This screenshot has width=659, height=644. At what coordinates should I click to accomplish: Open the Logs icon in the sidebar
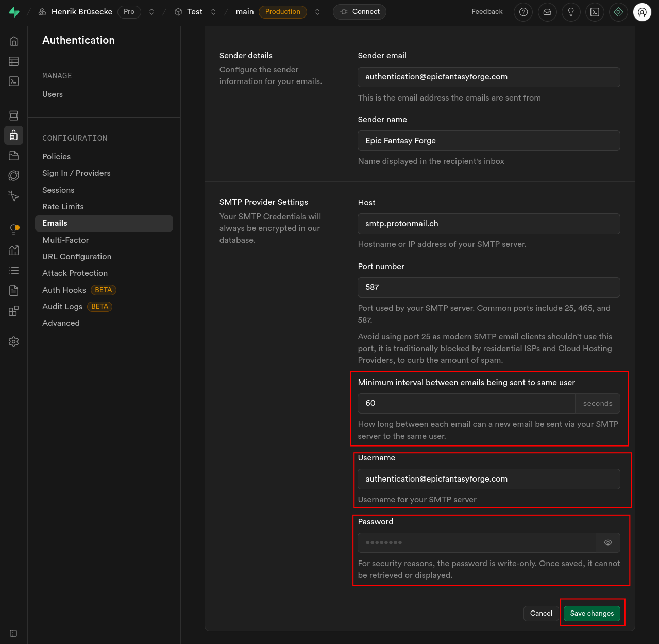click(14, 270)
